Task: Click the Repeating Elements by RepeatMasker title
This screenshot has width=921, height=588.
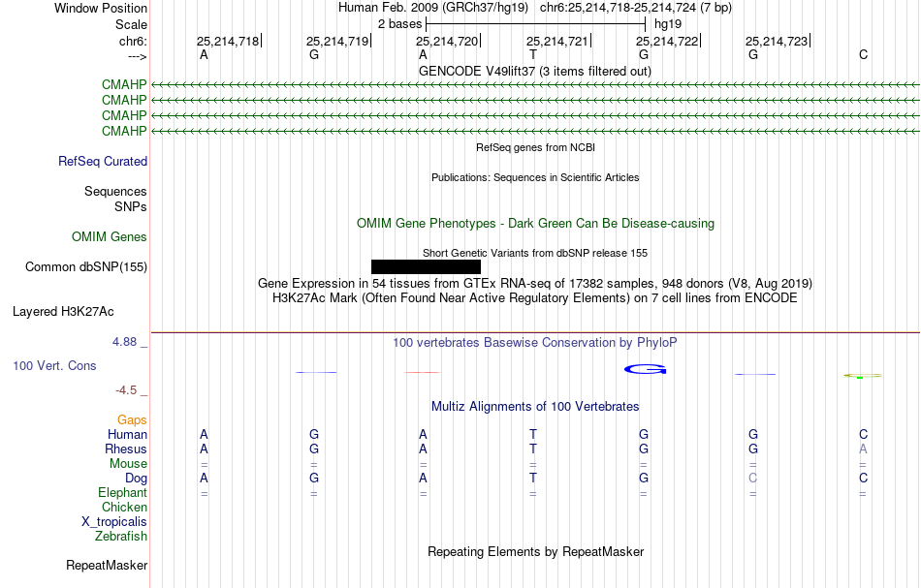Action: click(536, 552)
